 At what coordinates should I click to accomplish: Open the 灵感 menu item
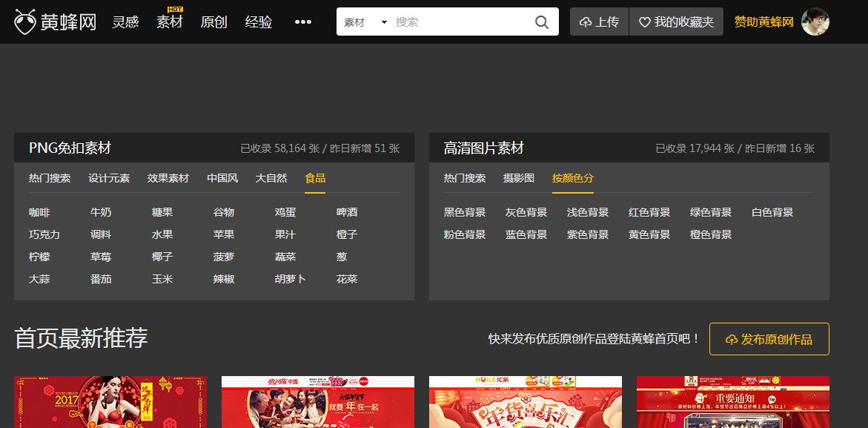tap(125, 22)
